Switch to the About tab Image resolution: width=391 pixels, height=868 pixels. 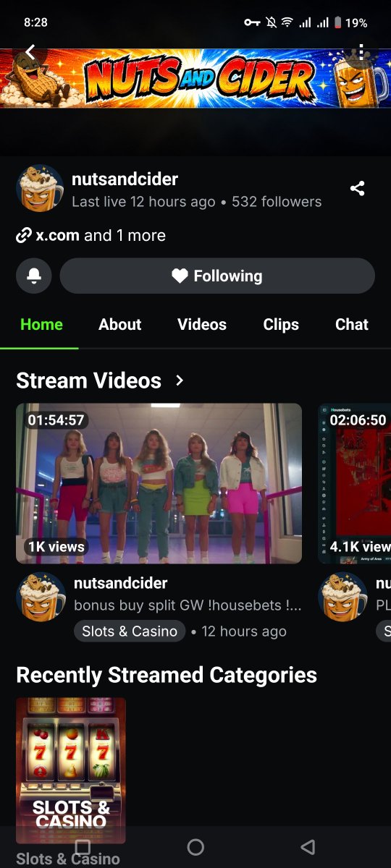point(120,324)
